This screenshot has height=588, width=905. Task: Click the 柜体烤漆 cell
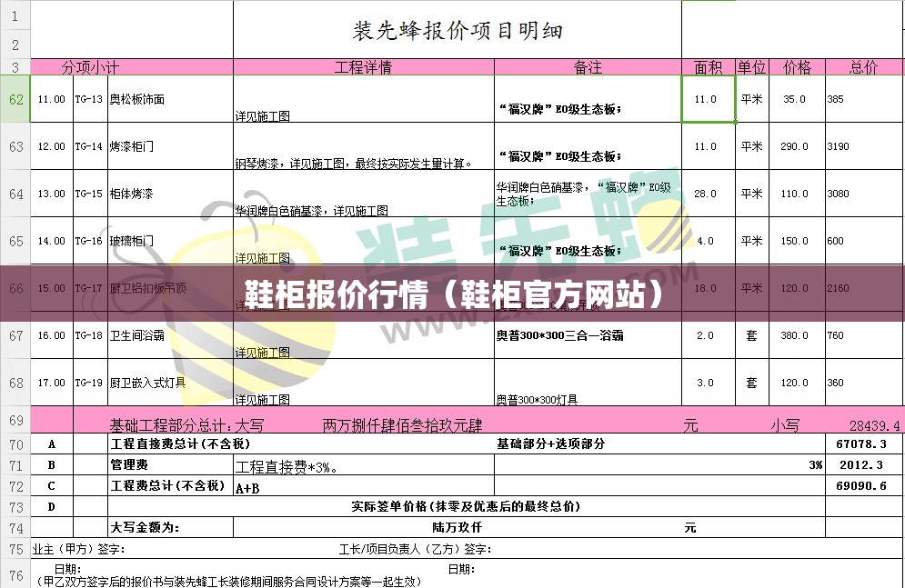(x=170, y=194)
